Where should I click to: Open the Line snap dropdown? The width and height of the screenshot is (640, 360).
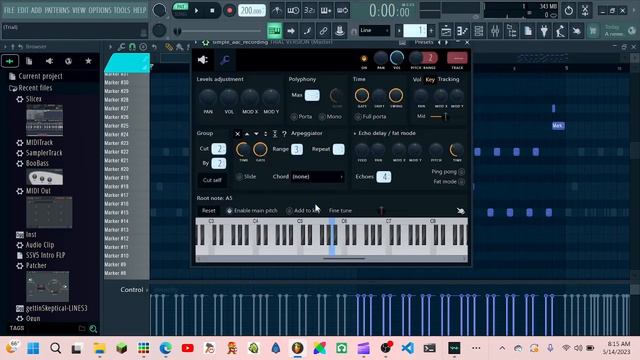[x=375, y=31]
